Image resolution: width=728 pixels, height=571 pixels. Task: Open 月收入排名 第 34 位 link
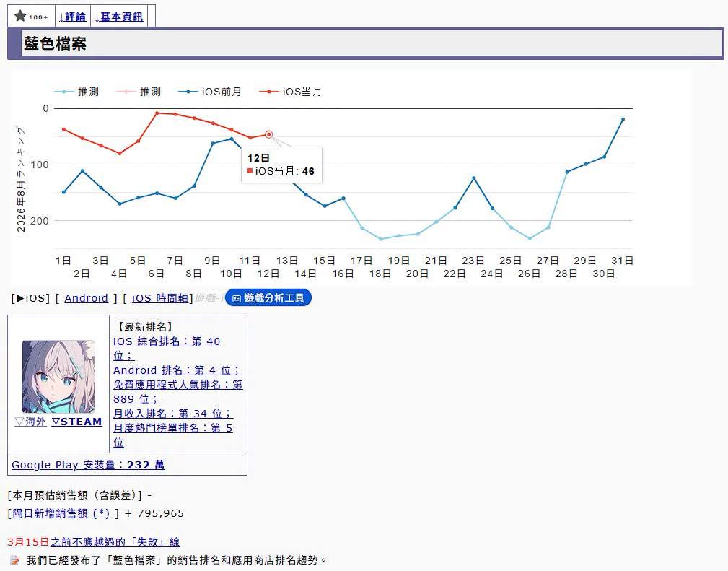tap(172, 414)
